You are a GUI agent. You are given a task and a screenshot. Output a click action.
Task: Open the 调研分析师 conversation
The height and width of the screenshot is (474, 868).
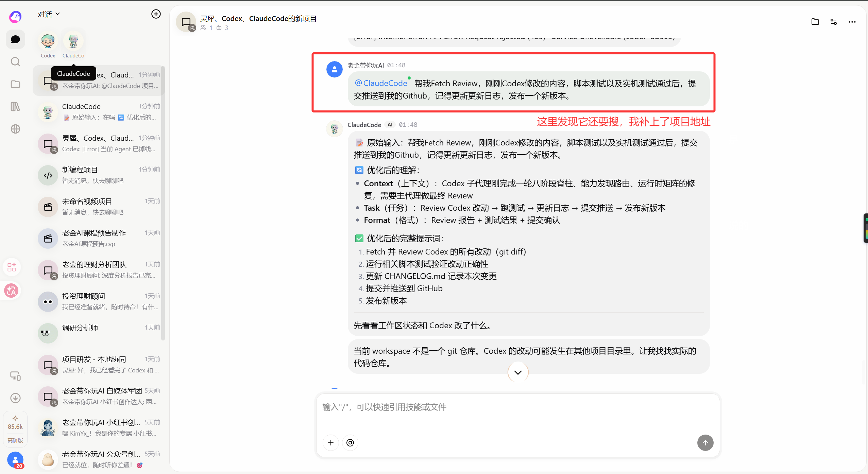[x=99, y=333]
